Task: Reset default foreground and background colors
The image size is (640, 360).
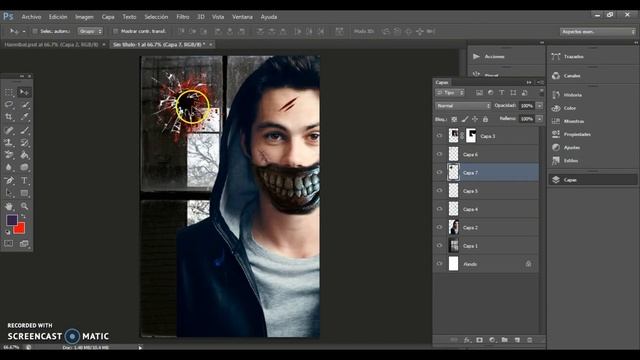Action: click(x=8, y=232)
